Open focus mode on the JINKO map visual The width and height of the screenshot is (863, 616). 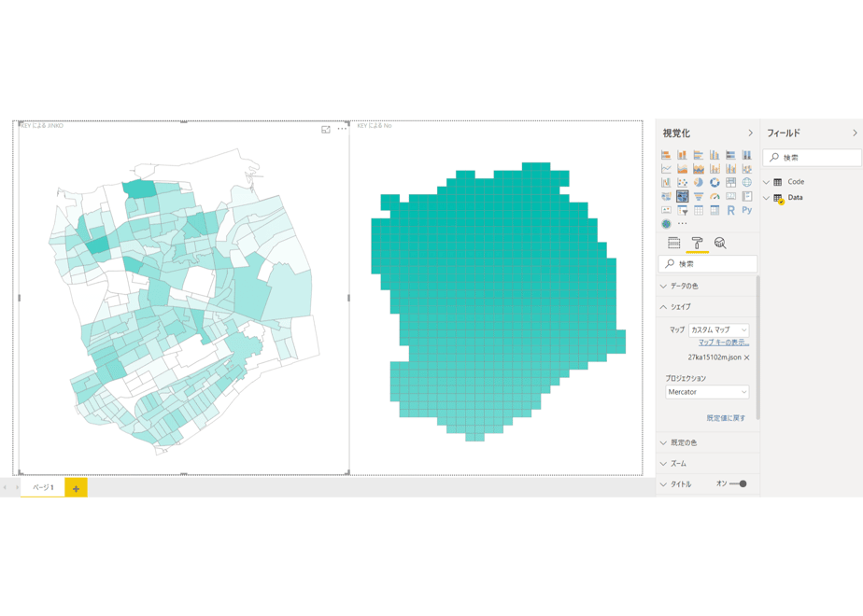tap(326, 129)
